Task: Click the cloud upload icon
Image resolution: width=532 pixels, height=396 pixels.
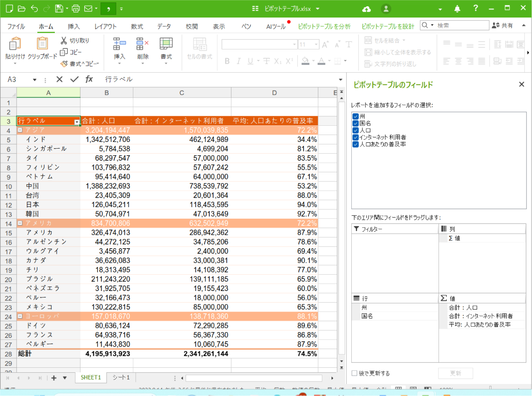Action: (x=366, y=9)
